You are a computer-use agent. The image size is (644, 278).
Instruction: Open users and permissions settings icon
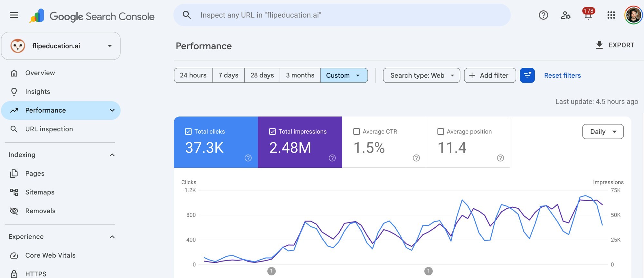tap(566, 15)
